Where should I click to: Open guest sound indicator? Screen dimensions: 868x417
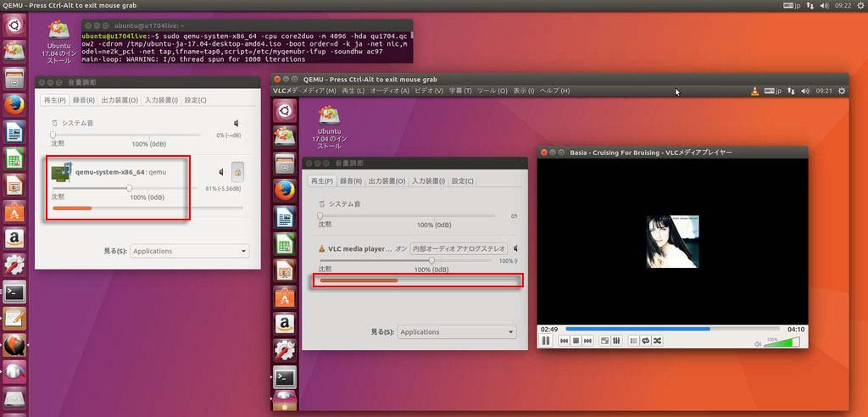[805, 91]
